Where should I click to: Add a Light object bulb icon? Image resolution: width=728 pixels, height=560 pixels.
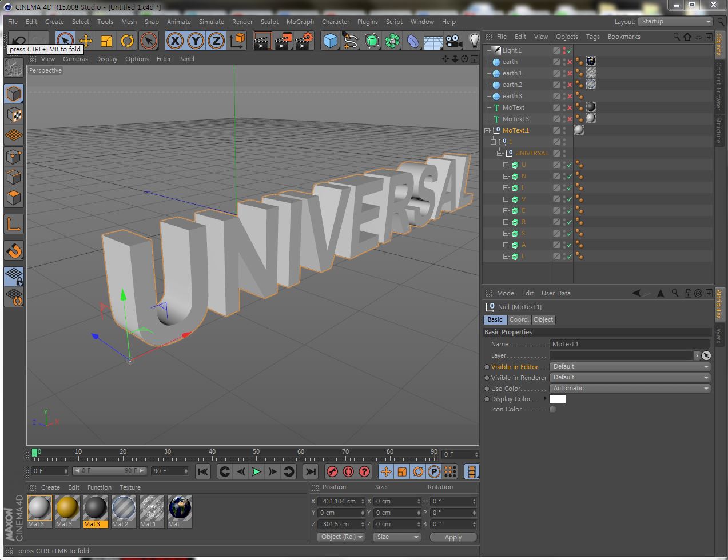(x=474, y=41)
